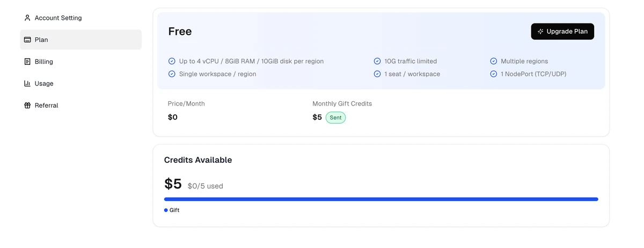Click the Price/Month label
644x248 pixels.
[186, 103]
